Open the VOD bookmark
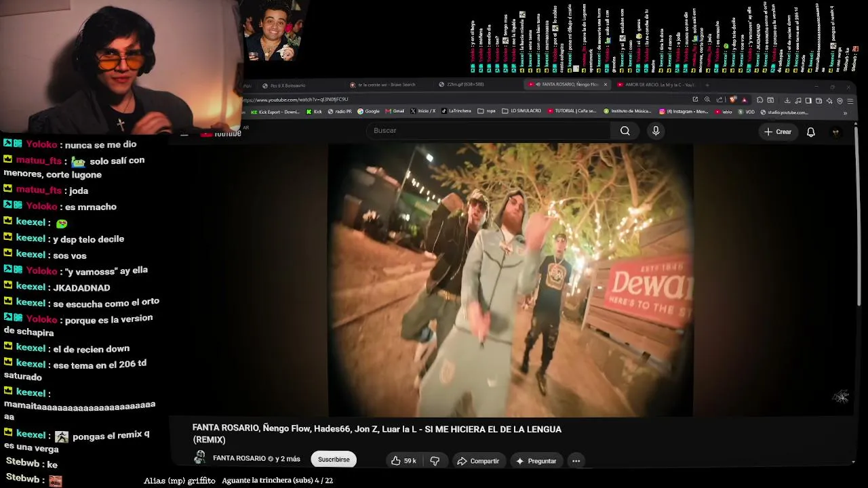 [747, 111]
